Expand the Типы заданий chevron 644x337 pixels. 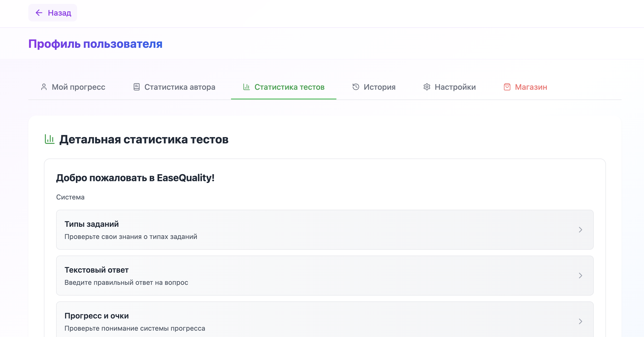[581, 230]
